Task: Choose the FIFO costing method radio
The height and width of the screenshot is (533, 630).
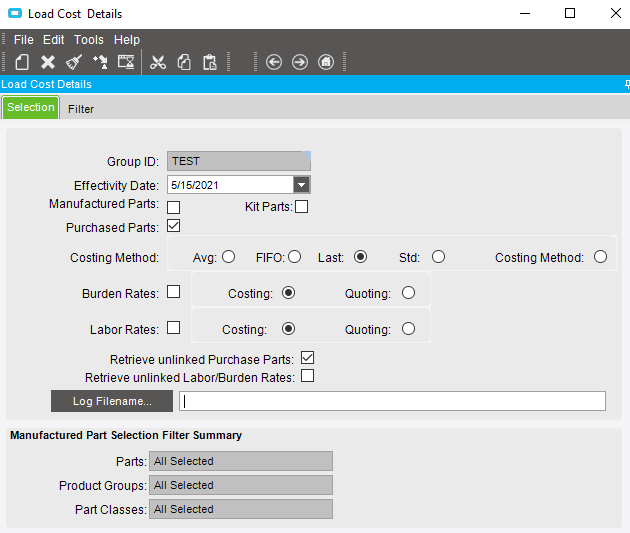Action: [x=295, y=257]
